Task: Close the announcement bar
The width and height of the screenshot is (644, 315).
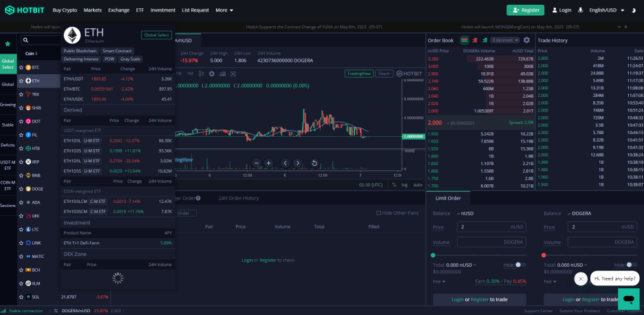Action: [x=626, y=27]
